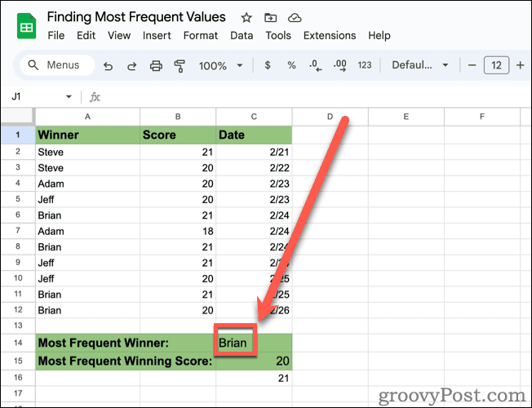This screenshot has width=532, height=408.
Task: Click the move to folder icon
Action: click(270, 18)
